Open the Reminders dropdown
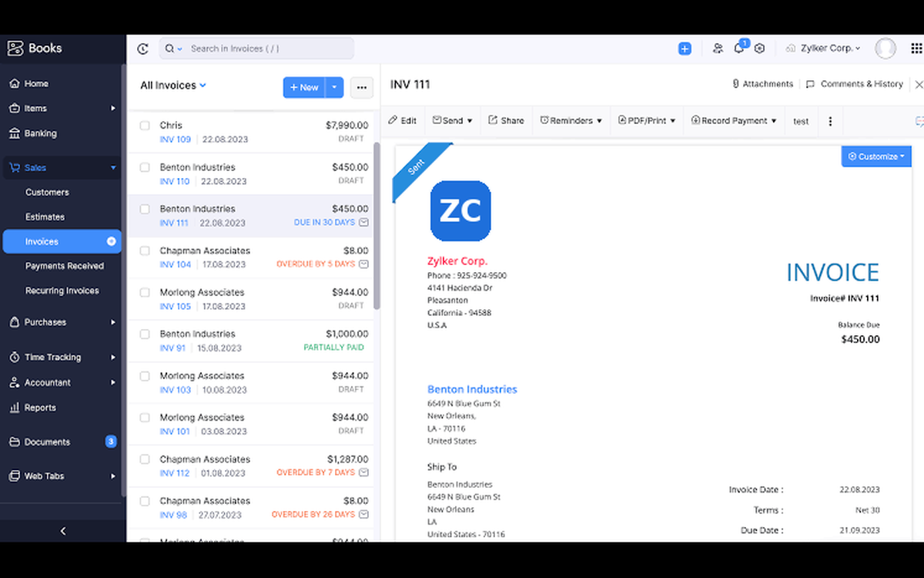 tap(571, 121)
